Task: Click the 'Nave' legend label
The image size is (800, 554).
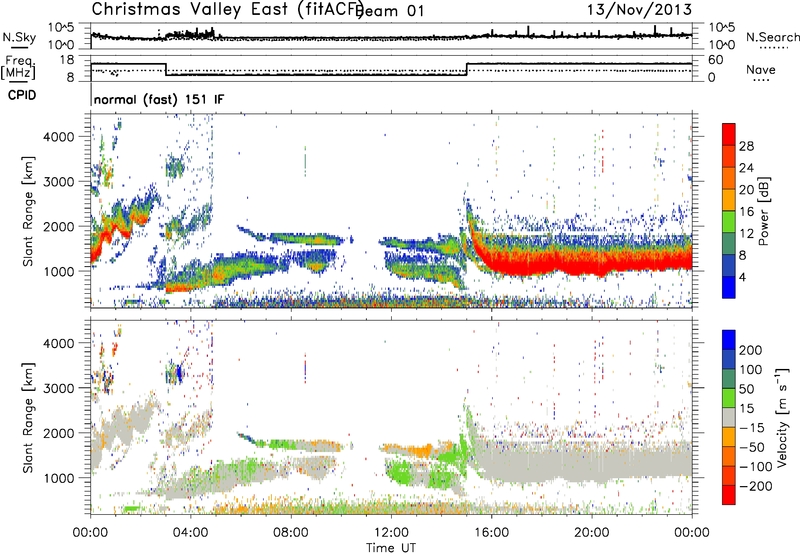Action: [761, 70]
